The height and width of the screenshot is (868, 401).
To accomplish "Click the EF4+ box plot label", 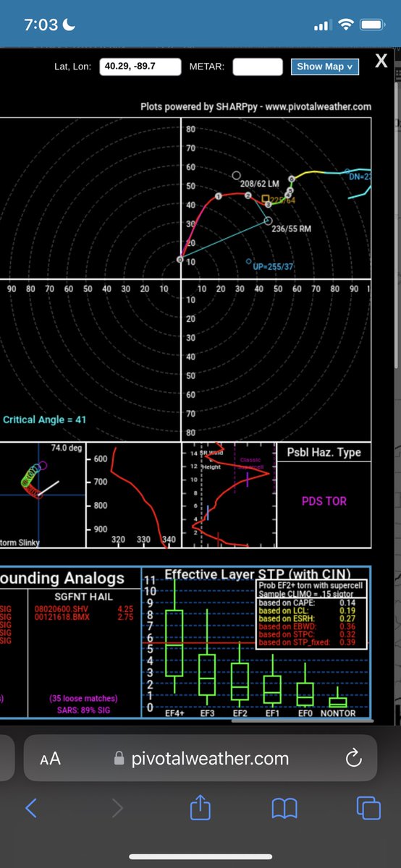I will pos(174,713).
